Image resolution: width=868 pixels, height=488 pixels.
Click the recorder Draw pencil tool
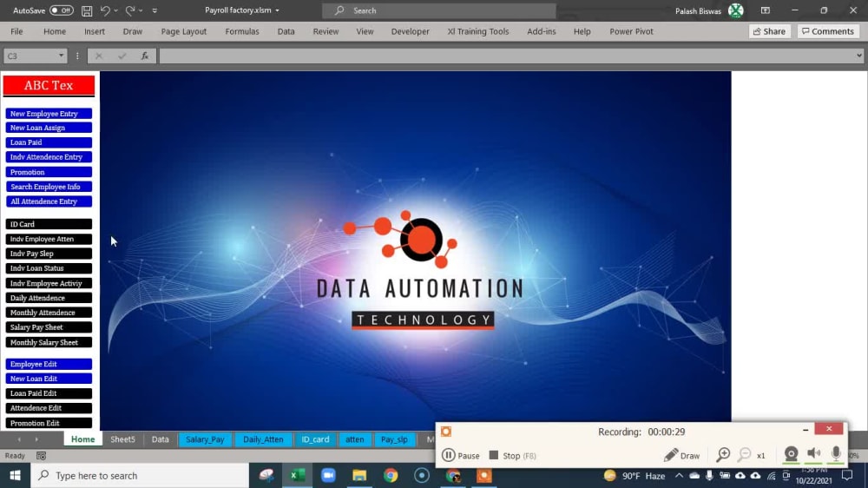tap(682, 455)
